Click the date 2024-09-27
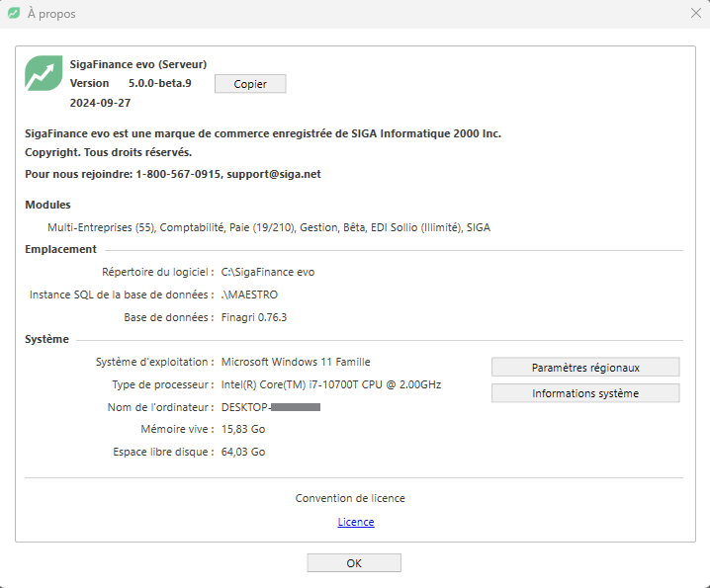Viewport: 710px width, 588px height. [100, 103]
